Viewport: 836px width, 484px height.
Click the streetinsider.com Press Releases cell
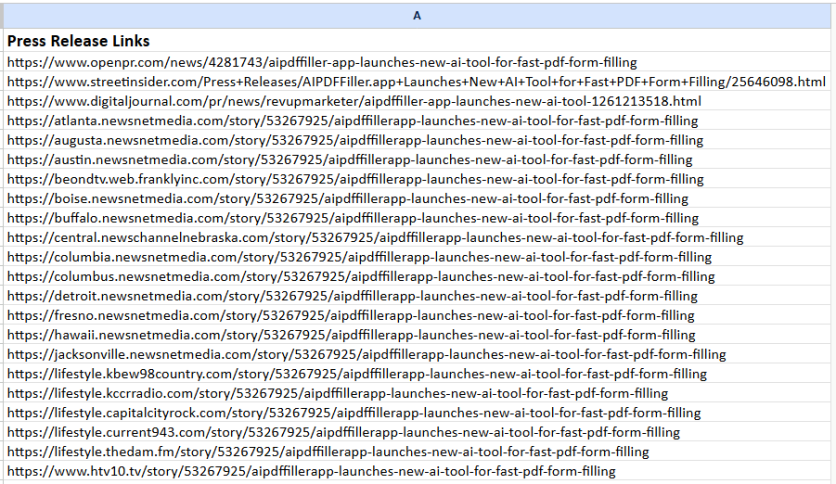point(417,82)
